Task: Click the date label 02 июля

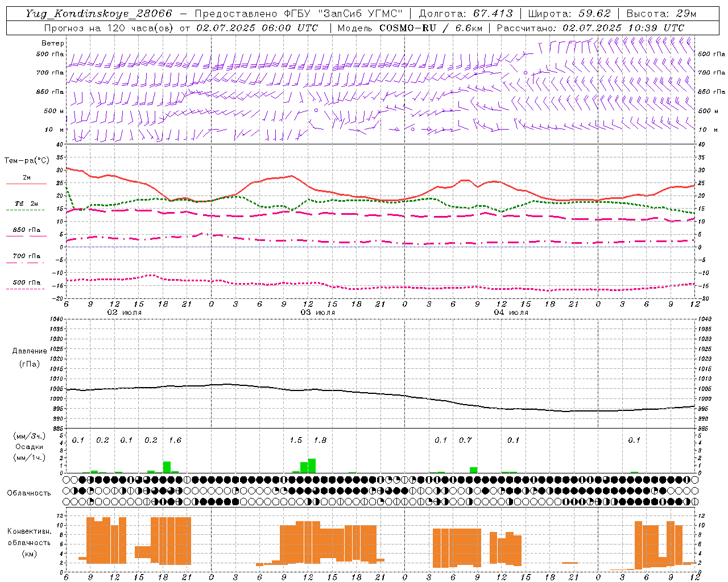Action: click(125, 313)
